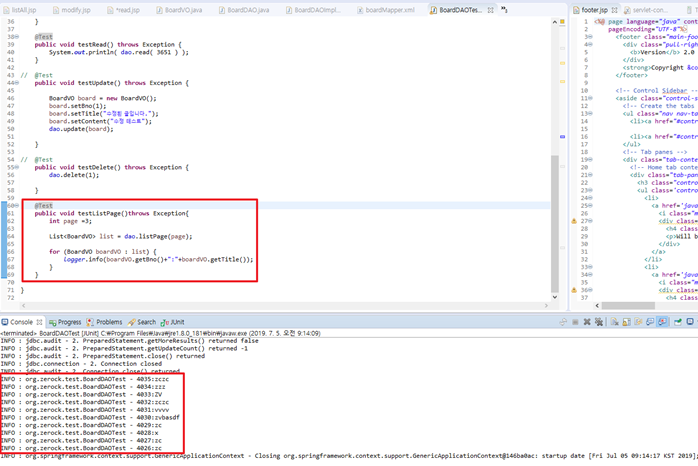Image resolution: width=698 pixels, height=466 pixels.
Task: Click 'Connection closed' console line
Action: click(81, 364)
